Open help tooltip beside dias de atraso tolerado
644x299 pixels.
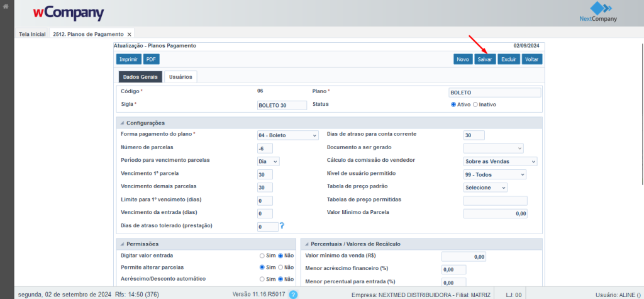click(282, 225)
